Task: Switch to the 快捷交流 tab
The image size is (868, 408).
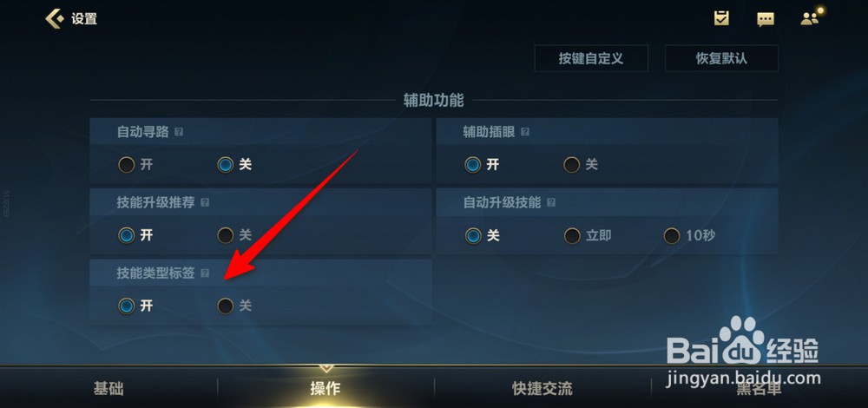Action: tap(542, 389)
